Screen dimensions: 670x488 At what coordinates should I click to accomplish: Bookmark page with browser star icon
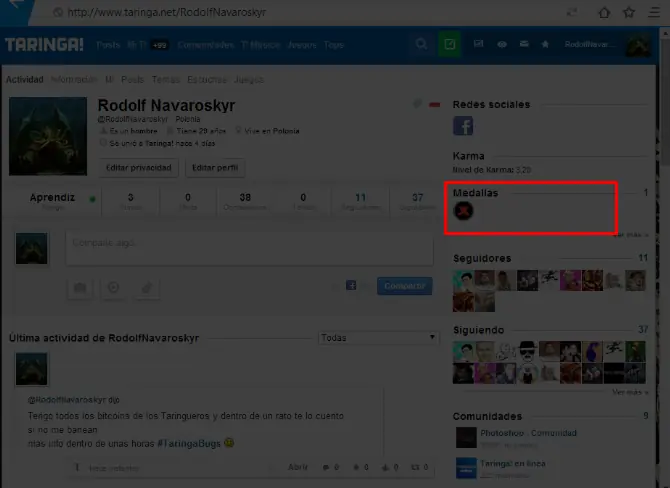(629, 12)
